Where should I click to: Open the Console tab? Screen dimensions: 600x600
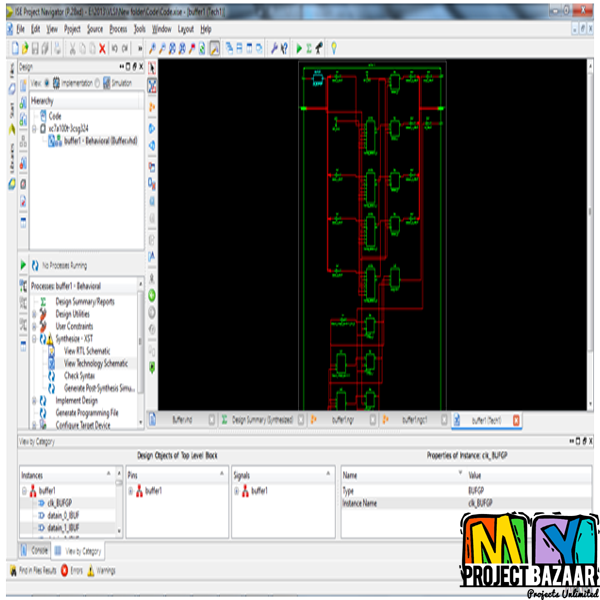(36, 550)
